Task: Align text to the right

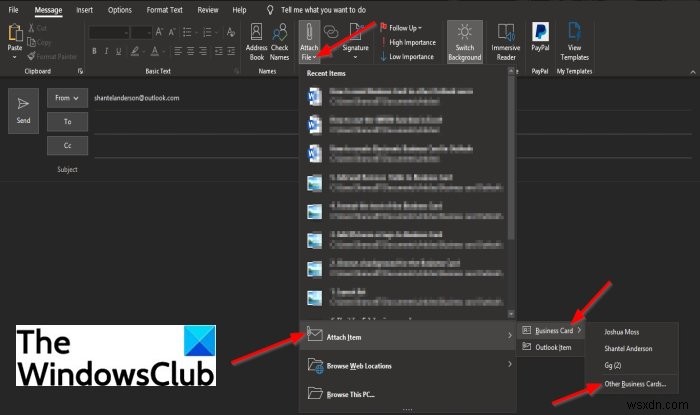Action: [x=203, y=51]
